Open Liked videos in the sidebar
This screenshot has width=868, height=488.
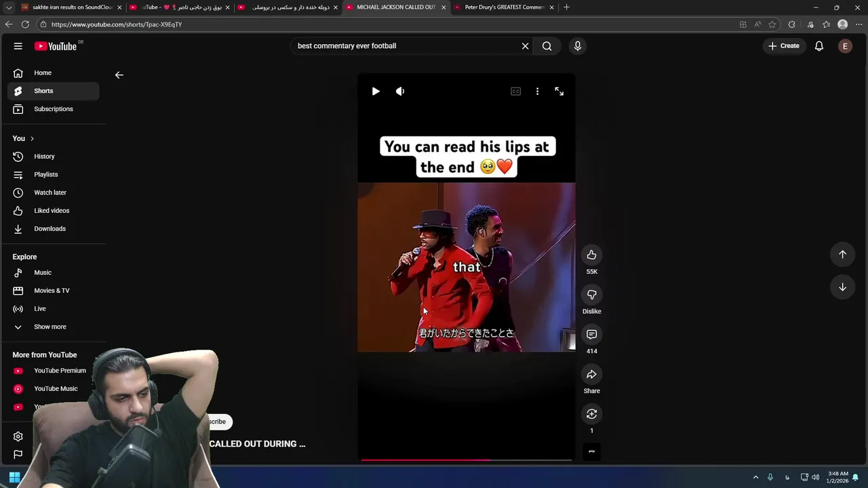tap(53, 211)
